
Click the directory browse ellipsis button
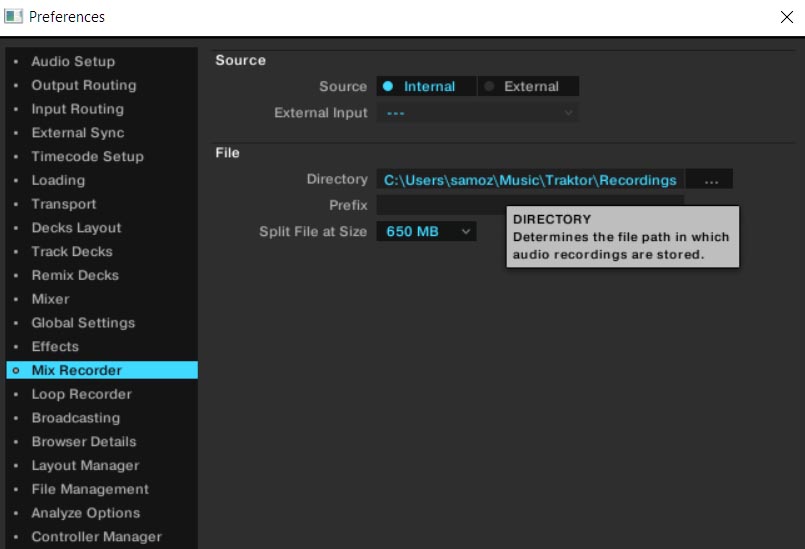point(710,180)
